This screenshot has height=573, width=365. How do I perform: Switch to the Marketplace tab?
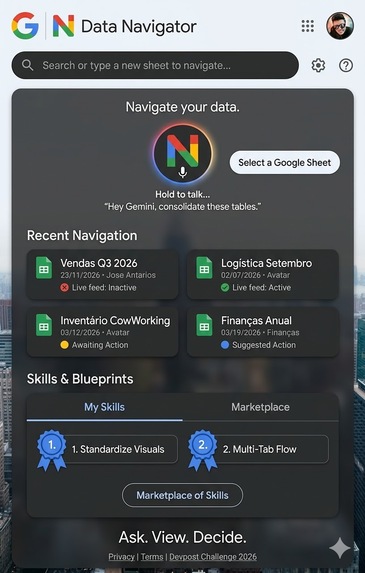tap(261, 407)
